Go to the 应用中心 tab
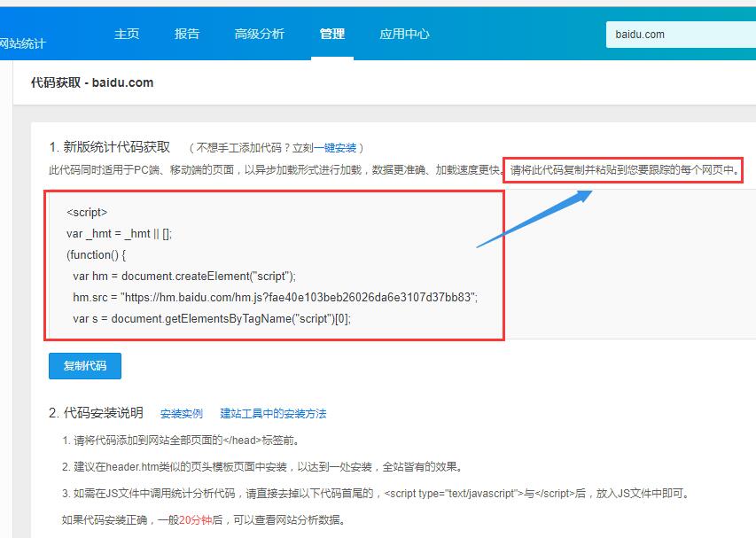756x538 pixels. (x=404, y=34)
